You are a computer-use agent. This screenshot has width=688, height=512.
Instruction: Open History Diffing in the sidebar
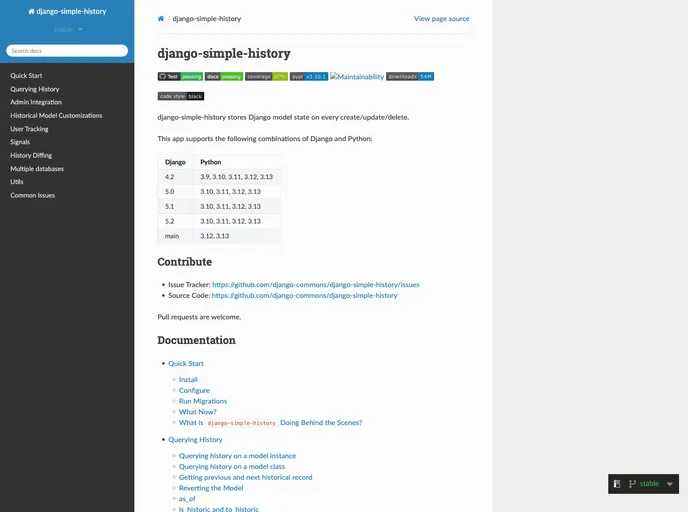pyautogui.click(x=31, y=155)
